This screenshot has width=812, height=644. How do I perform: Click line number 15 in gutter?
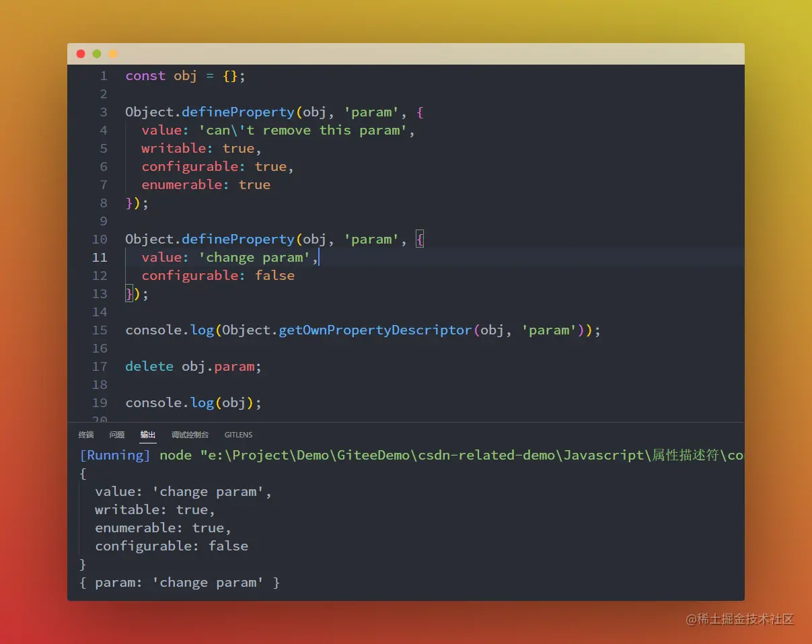pyautogui.click(x=100, y=330)
